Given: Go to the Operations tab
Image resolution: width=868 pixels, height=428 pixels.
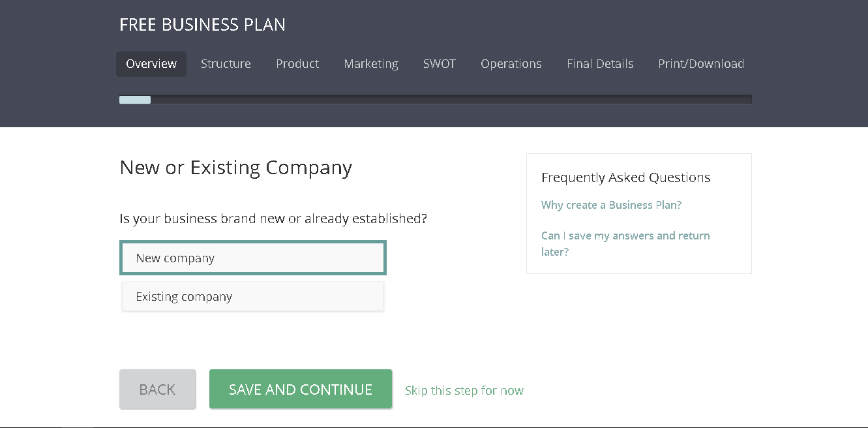Looking at the screenshot, I should coord(511,63).
